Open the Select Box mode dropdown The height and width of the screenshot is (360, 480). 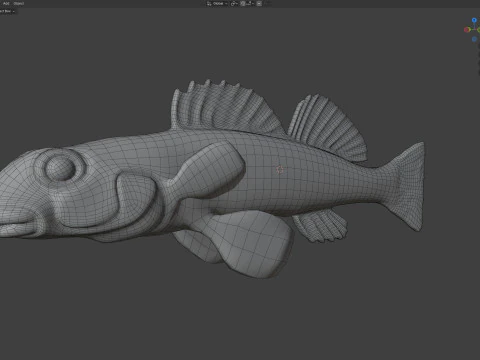pos(7,11)
